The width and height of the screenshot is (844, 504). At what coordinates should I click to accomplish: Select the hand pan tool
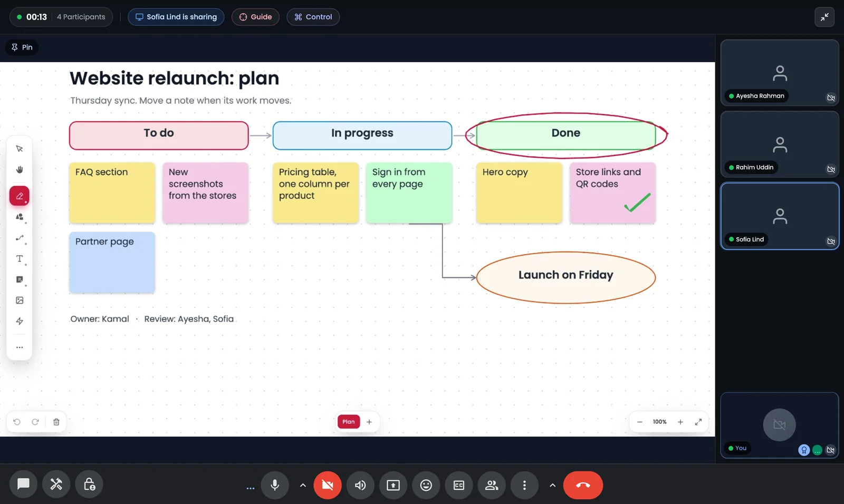(20, 170)
